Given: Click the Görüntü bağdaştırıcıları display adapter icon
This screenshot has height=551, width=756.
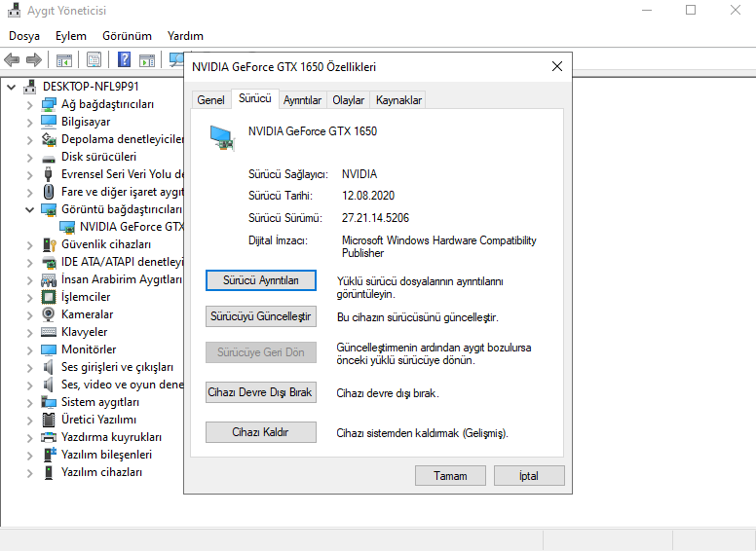Looking at the screenshot, I should click(49, 210).
